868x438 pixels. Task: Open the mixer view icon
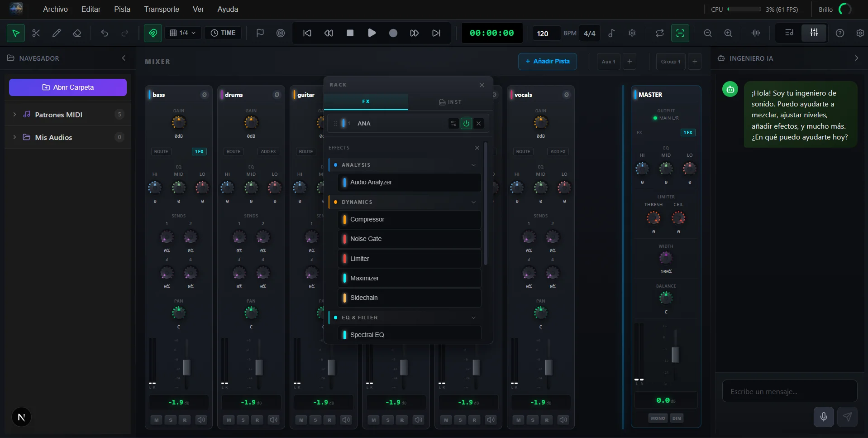click(814, 33)
